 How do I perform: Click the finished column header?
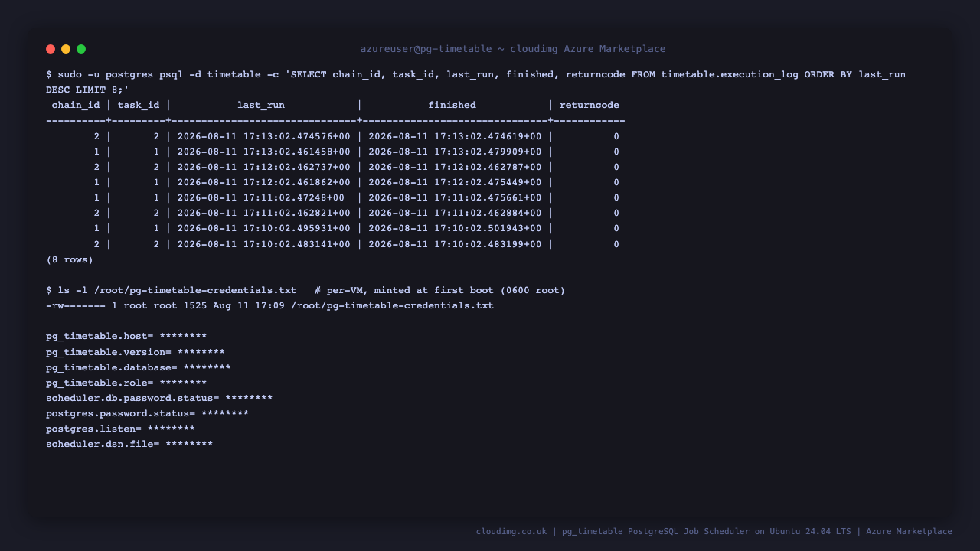click(452, 105)
